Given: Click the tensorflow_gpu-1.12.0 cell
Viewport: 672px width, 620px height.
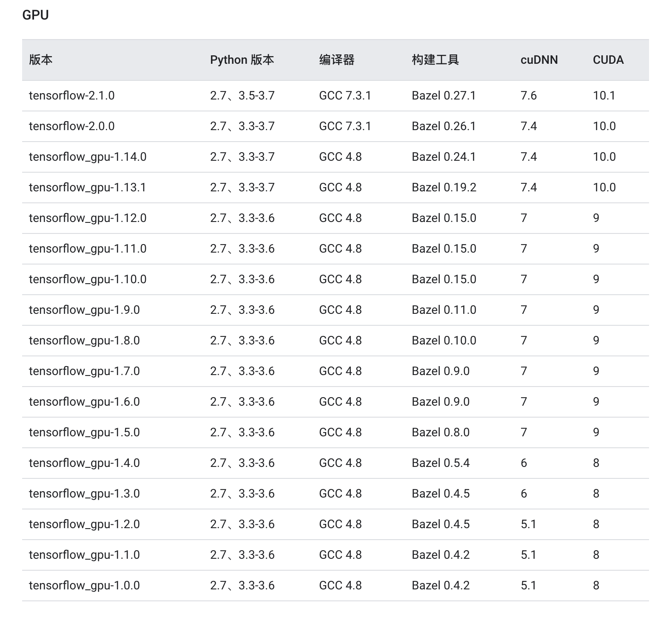Looking at the screenshot, I should click(x=88, y=218).
